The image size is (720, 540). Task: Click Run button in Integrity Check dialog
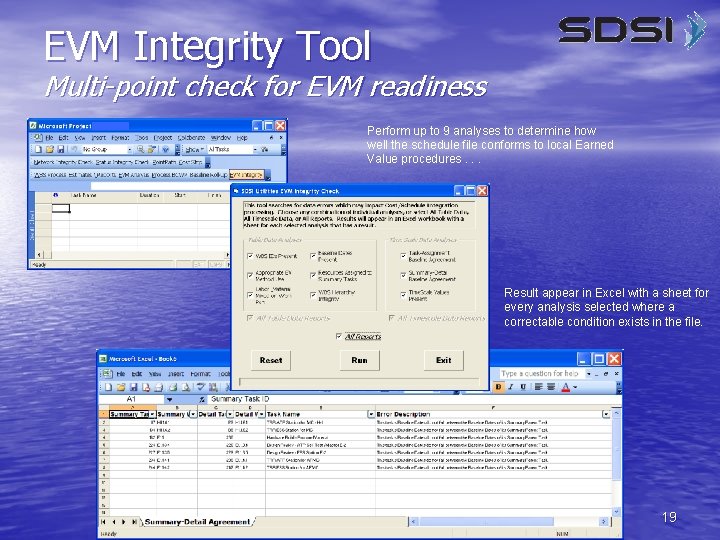pyautogui.click(x=360, y=360)
